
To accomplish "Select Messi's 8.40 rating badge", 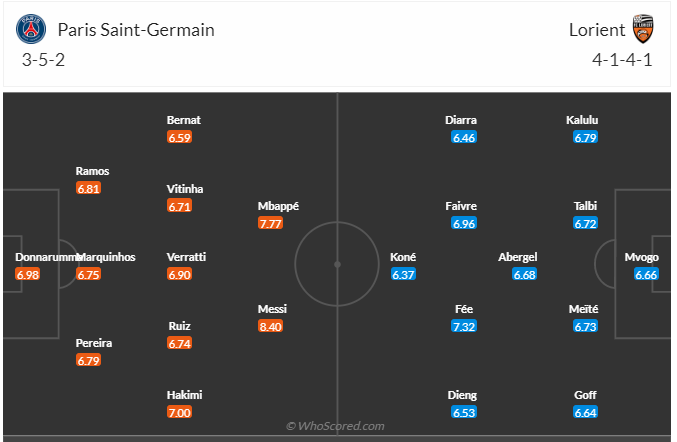I will tap(271, 326).
